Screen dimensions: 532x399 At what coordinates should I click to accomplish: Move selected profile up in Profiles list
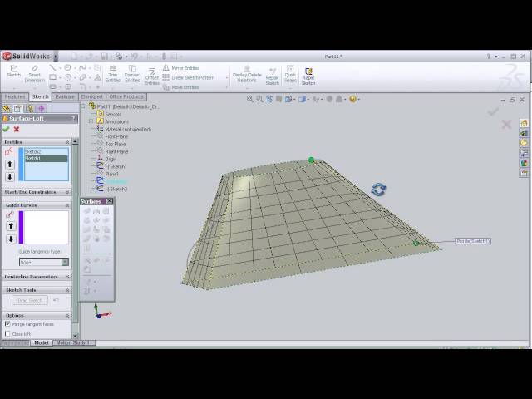(10, 165)
